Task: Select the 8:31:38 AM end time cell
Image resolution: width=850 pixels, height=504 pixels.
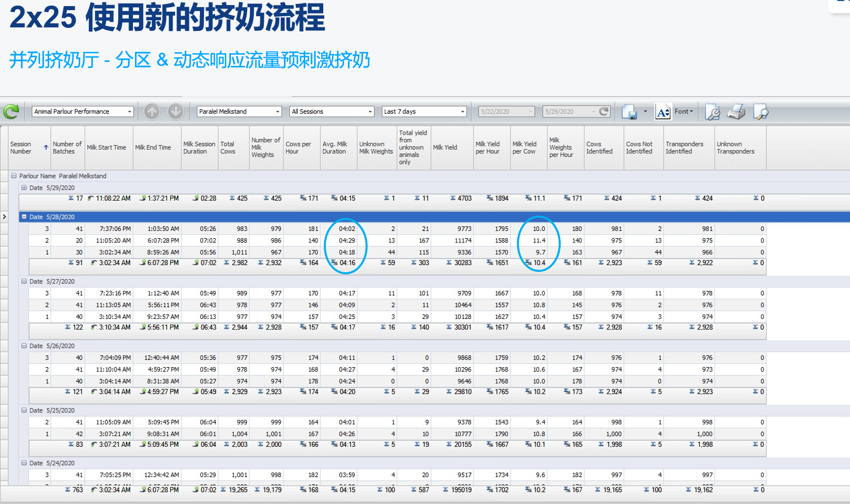Action: click(157, 381)
